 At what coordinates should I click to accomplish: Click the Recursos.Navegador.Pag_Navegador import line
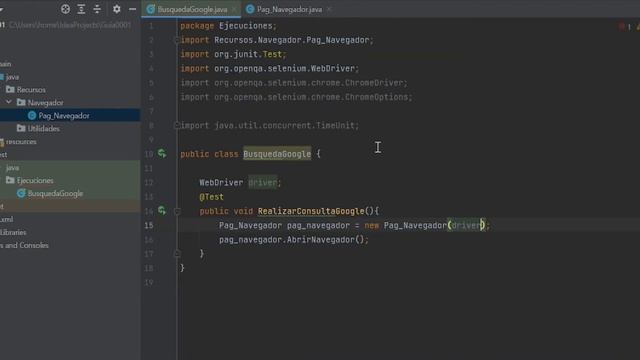click(277, 40)
